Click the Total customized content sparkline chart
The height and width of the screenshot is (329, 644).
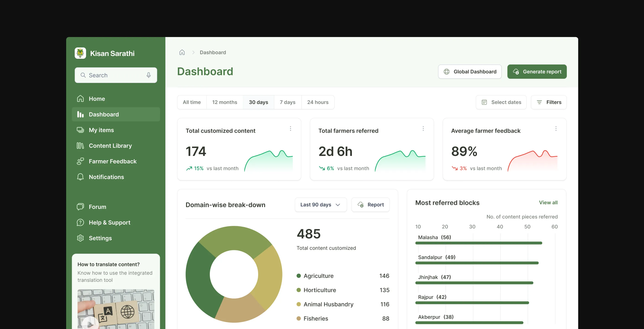[268, 161]
